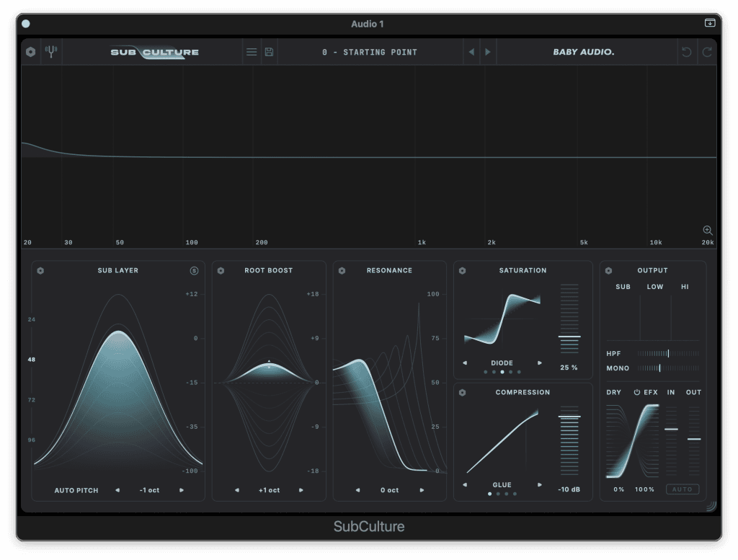
Task: Toggle the Sub Layer module hexagon
Action: point(40,270)
